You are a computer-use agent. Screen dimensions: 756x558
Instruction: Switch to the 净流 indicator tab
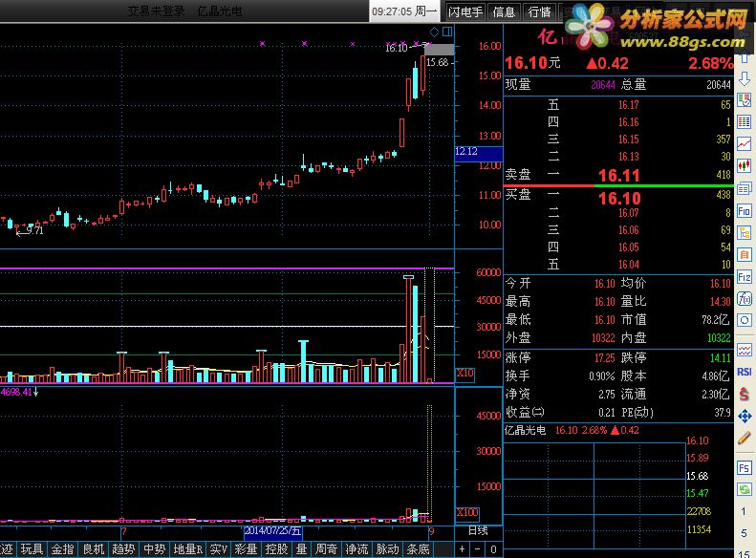(x=356, y=548)
